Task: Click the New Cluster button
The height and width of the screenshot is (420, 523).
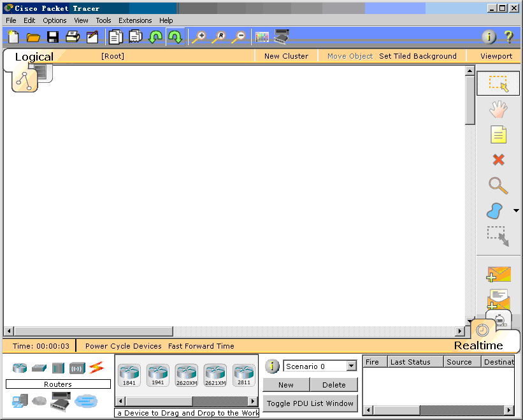Action: coord(286,56)
